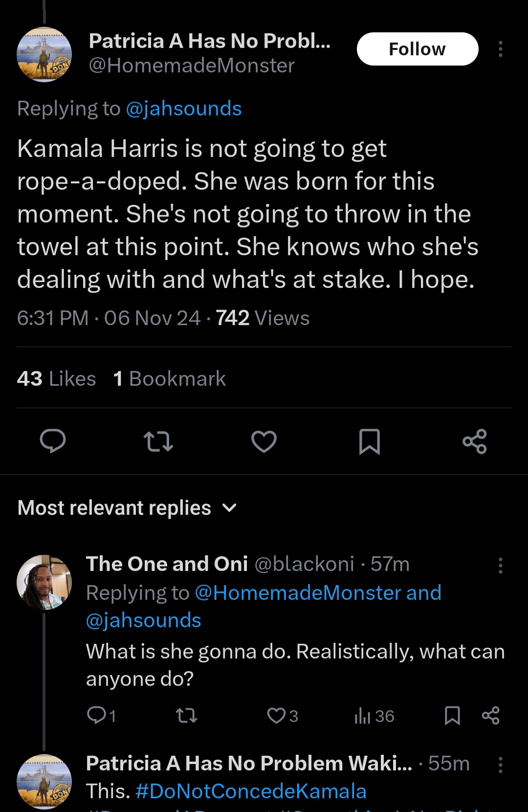
Task: Open the @jahsounds profile link
Action: 183,109
